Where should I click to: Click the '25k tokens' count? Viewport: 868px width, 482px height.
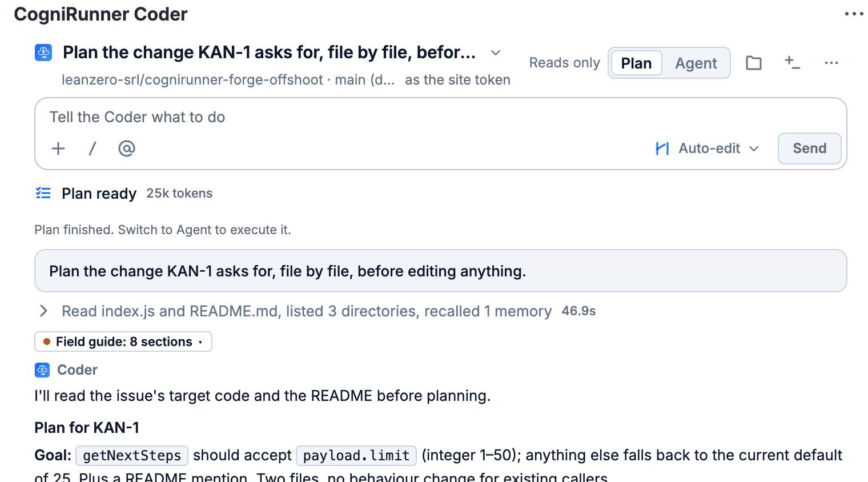[x=179, y=194]
